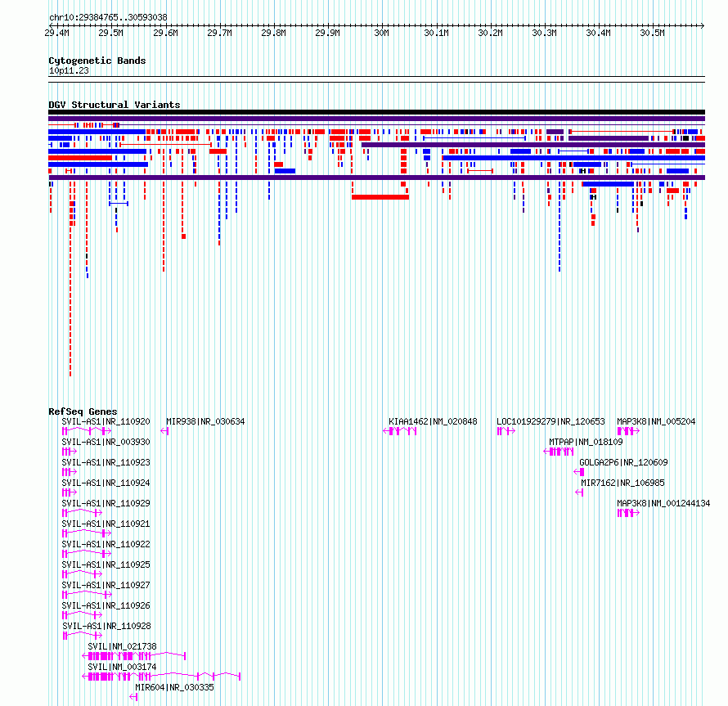The image size is (728, 706).
Task: Click the 30.3M ruler tick label
Action: [x=544, y=33]
